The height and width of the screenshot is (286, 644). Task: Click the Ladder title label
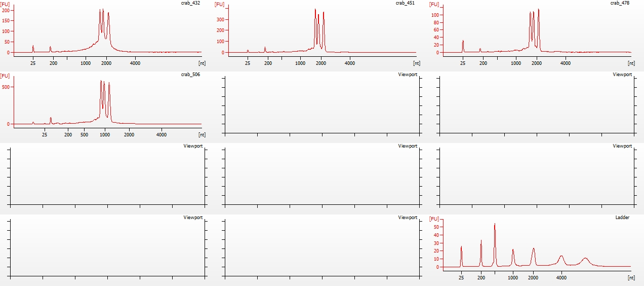click(x=622, y=217)
